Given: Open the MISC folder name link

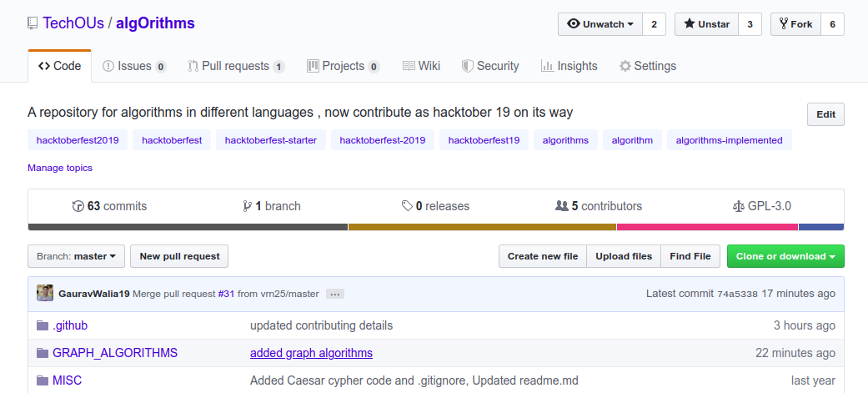Looking at the screenshot, I should [x=67, y=380].
